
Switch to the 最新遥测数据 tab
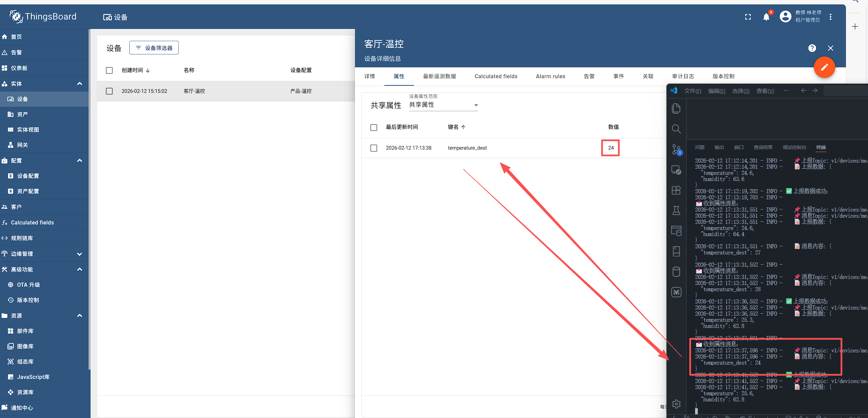(x=439, y=76)
